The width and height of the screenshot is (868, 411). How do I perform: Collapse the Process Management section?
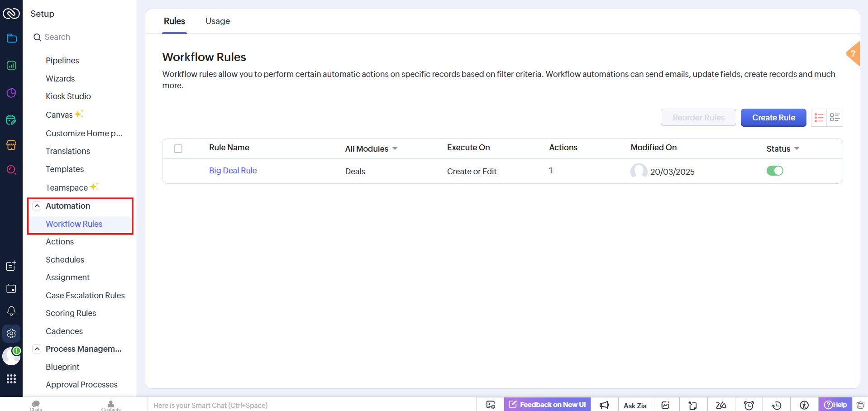37,349
